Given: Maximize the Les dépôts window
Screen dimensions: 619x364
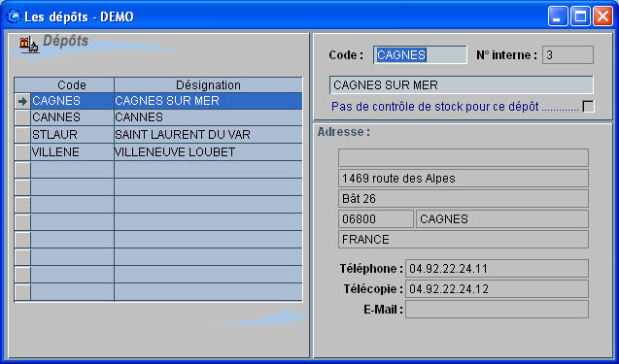Looking at the screenshot, I should (x=580, y=17).
